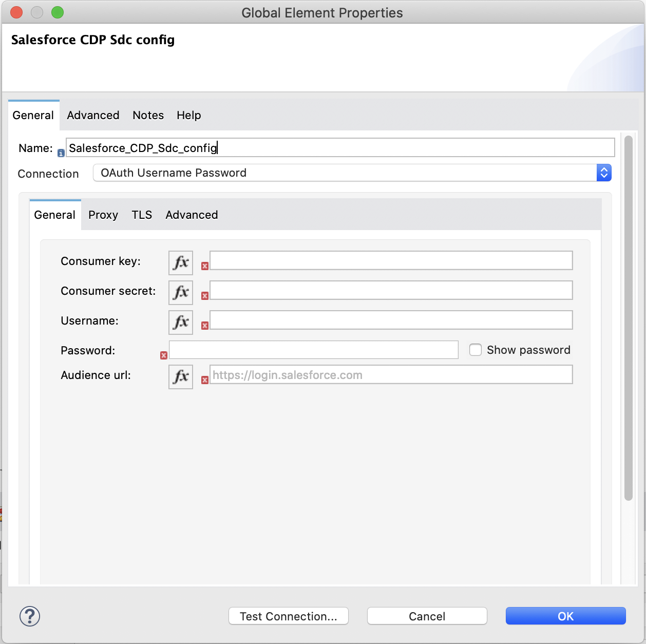This screenshot has width=646, height=644.
Task: Focus the Username input field
Action: coord(391,320)
